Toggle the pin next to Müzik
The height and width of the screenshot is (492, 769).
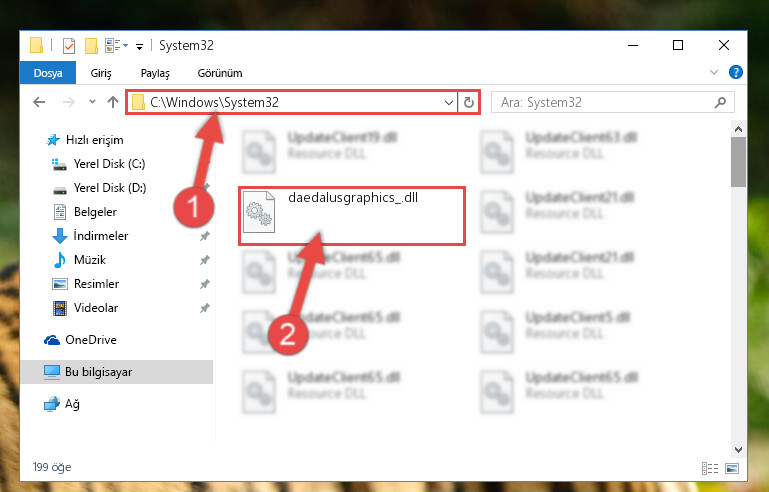(205, 260)
